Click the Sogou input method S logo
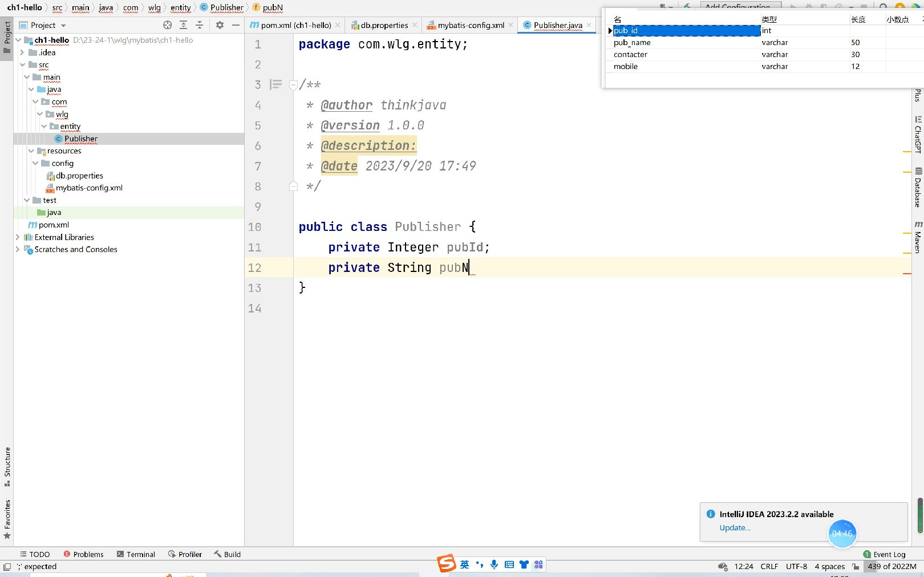The height and width of the screenshot is (577, 924). point(447,563)
